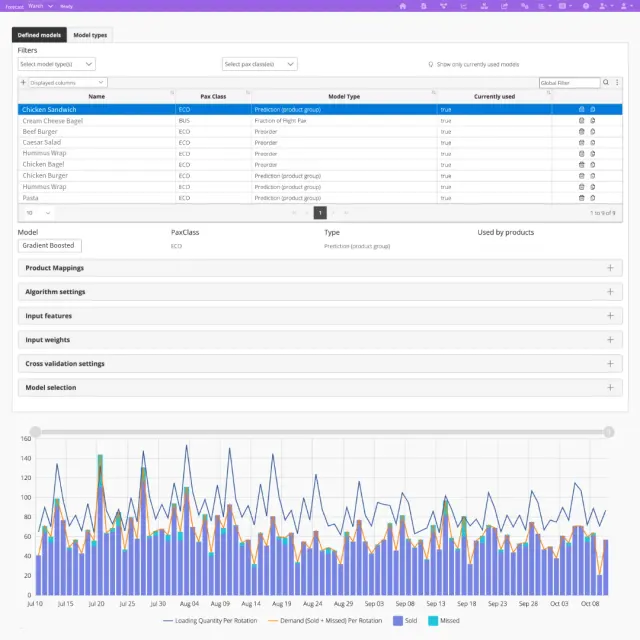Click the plus icon beside Displayed columns
The width and height of the screenshot is (640, 640).
(x=23, y=82)
